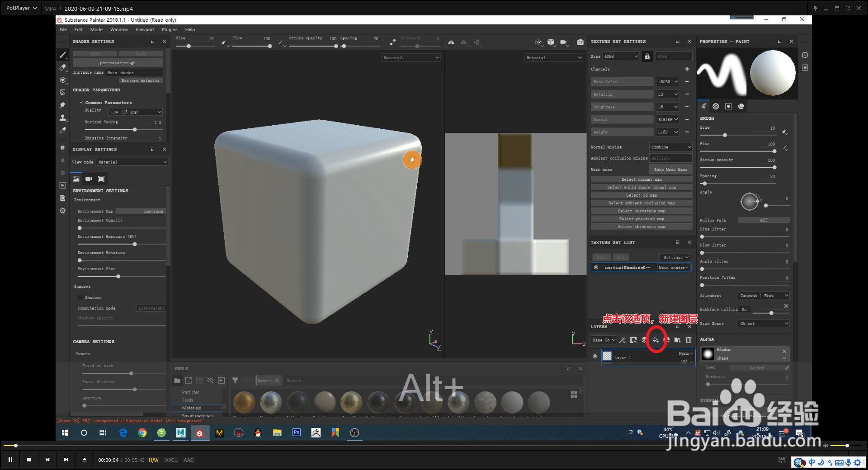
Task: Click the 3D cube perspective view icon
Action: click(x=551, y=42)
